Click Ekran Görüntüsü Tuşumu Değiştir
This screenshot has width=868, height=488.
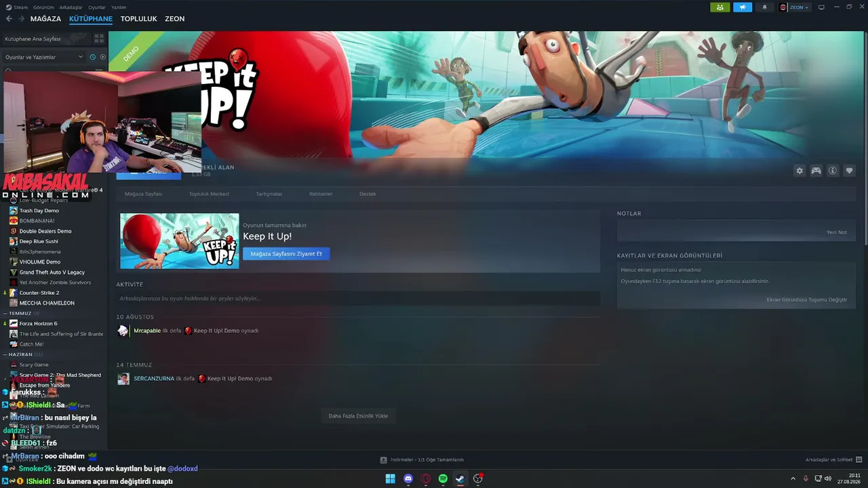[x=807, y=300]
